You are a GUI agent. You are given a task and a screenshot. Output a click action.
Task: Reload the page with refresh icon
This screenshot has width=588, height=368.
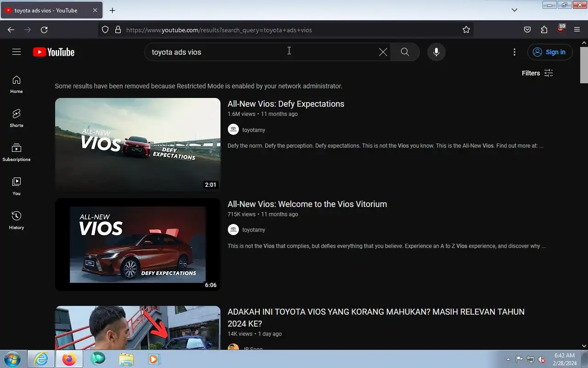(44, 30)
